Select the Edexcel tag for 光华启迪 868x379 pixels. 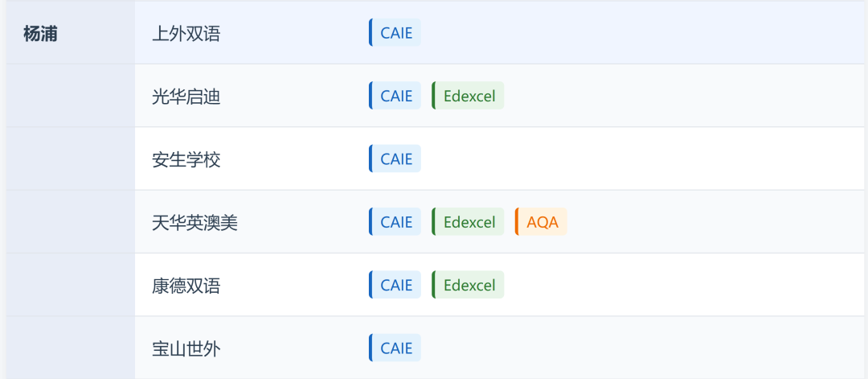[469, 96]
